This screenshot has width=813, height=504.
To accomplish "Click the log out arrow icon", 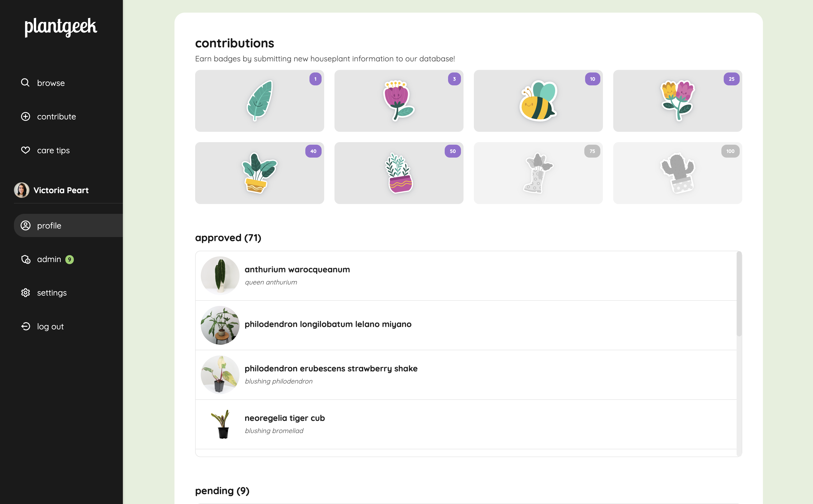I will coord(25,326).
